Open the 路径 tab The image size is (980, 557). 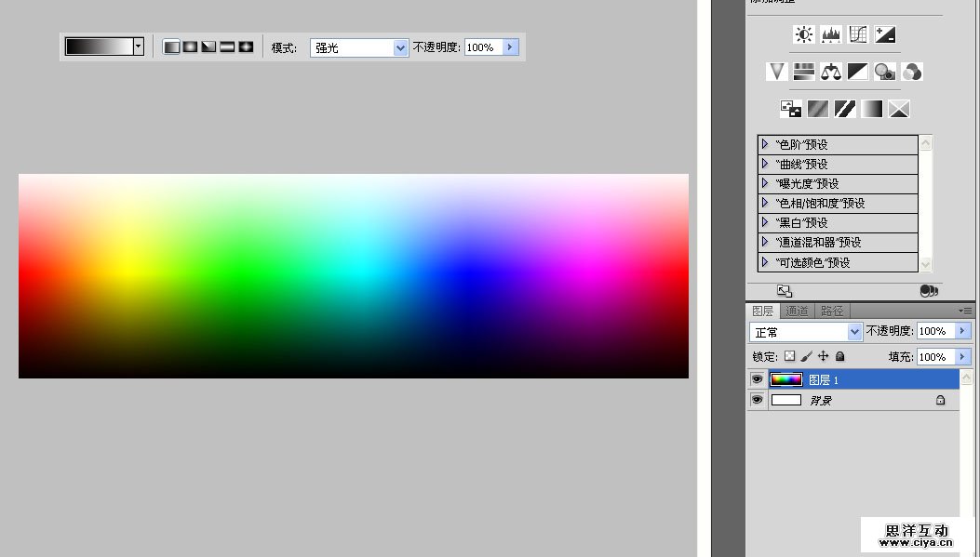(x=832, y=312)
